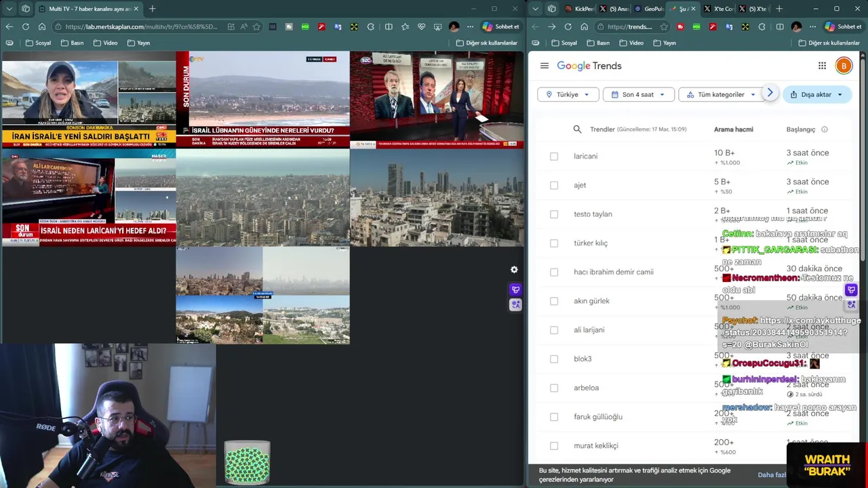Open extensions puzzle icon in Trends window

tap(761, 26)
